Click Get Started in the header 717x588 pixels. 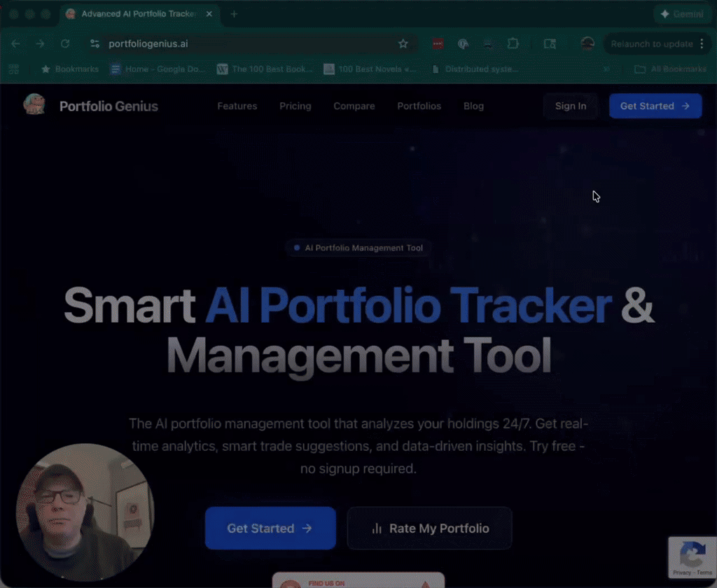[655, 106]
